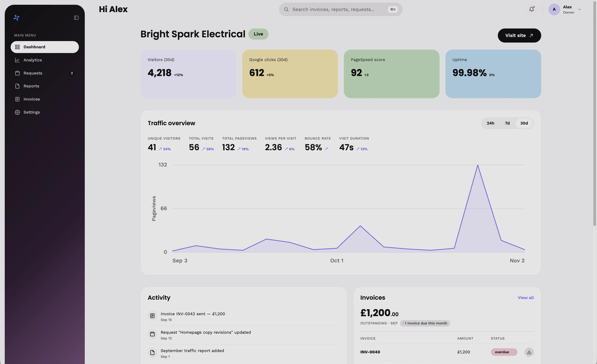Screen dimensions: 597x364
Task: Open the Uptime card
Action: point(493,74)
